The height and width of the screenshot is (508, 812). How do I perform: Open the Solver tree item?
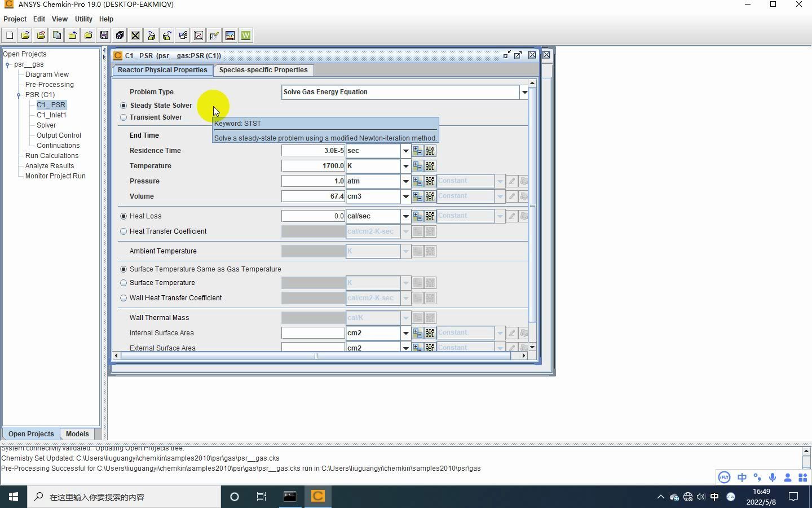point(46,125)
